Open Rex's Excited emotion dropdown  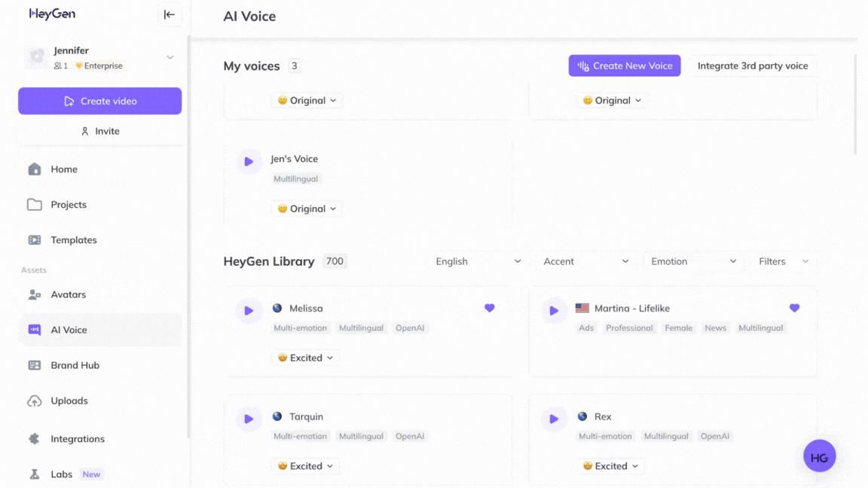pyautogui.click(x=610, y=466)
